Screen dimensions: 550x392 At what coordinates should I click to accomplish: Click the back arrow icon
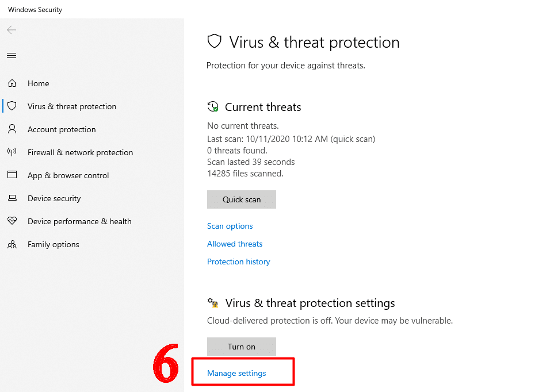click(12, 30)
